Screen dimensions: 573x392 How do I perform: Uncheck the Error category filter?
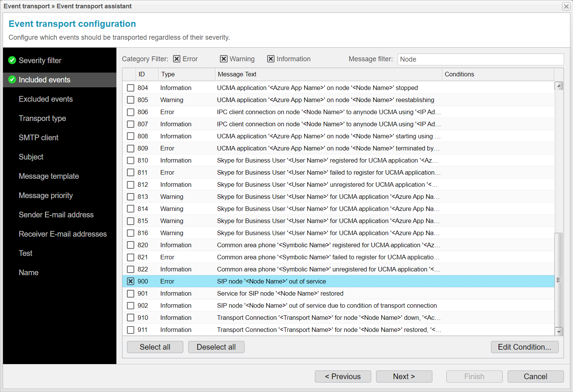(177, 59)
